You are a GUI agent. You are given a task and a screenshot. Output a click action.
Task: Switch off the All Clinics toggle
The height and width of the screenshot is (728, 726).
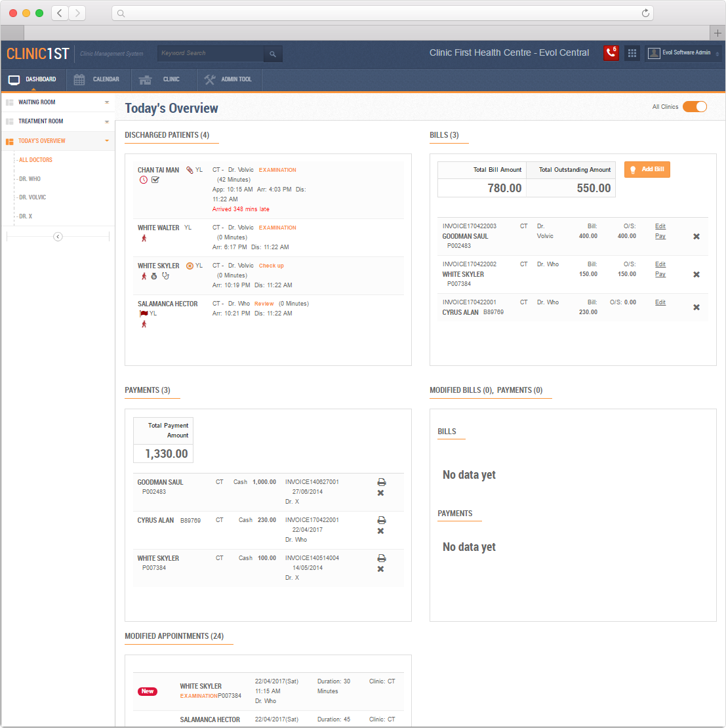coord(695,106)
